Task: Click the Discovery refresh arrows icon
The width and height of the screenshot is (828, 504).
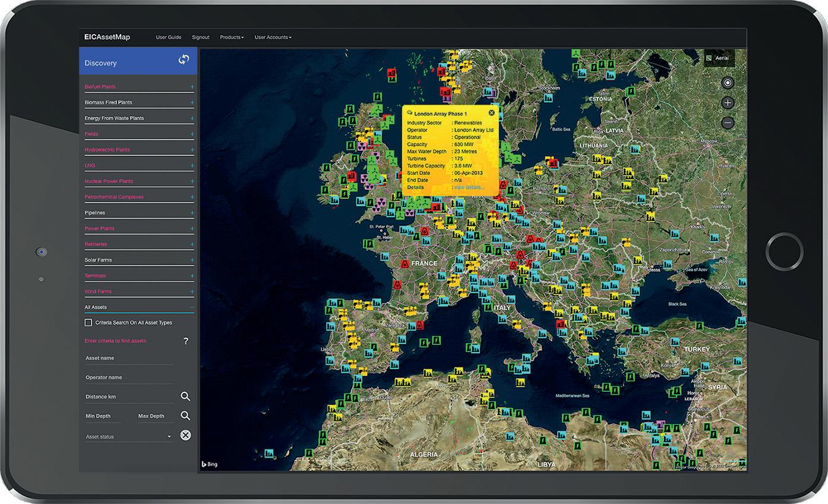Action: click(184, 60)
